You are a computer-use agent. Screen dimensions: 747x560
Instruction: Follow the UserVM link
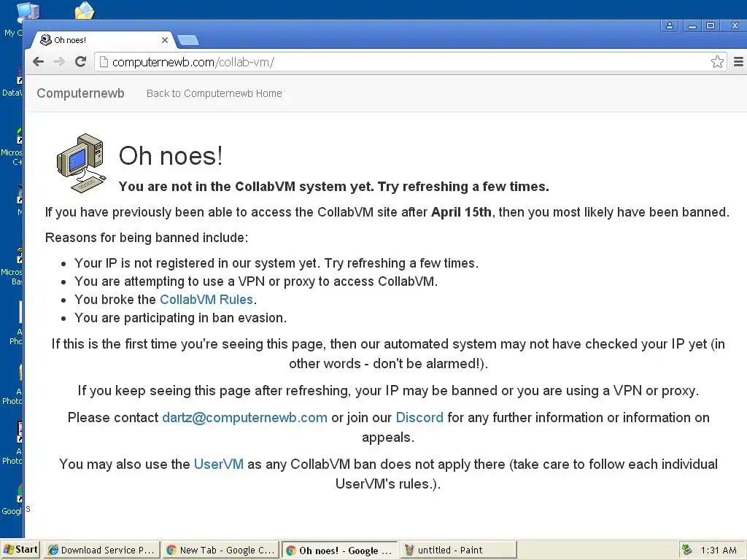219,464
